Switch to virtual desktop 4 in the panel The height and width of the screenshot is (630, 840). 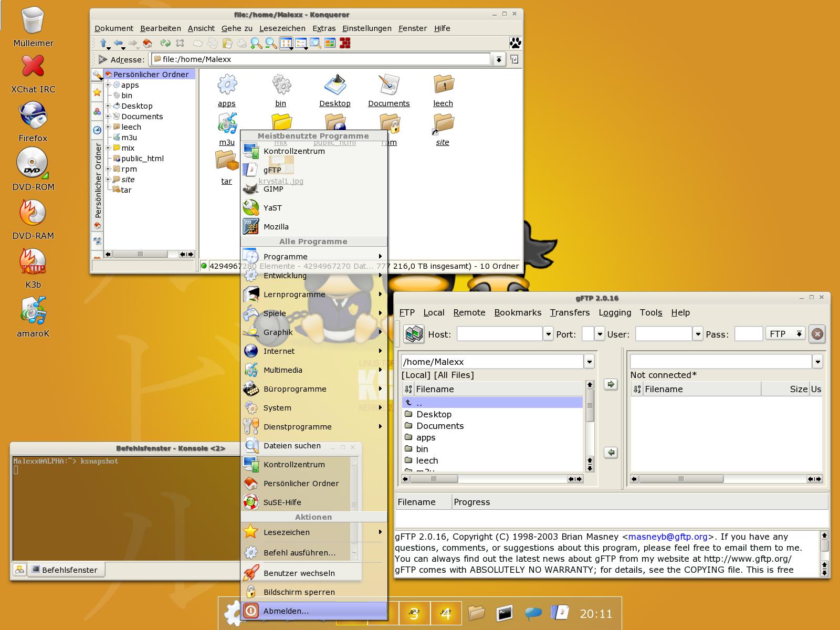coord(446,613)
